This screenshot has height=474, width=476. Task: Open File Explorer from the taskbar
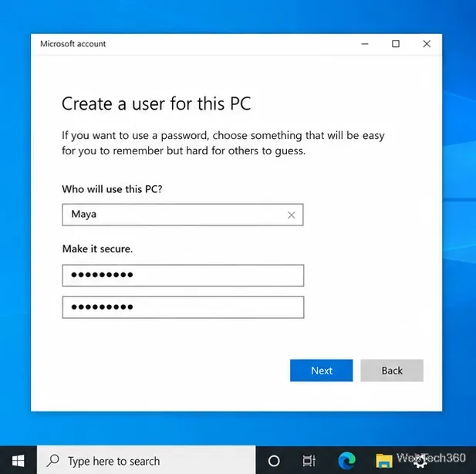click(x=383, y=461)
